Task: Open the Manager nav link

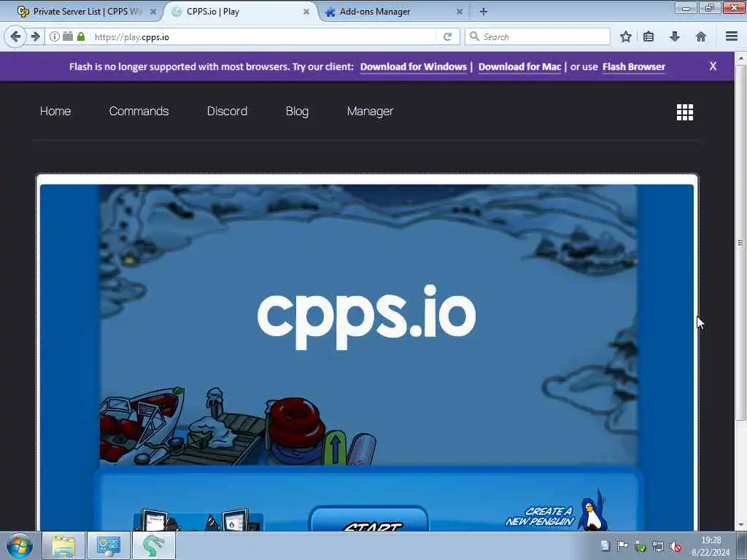Action: [370, 111]
